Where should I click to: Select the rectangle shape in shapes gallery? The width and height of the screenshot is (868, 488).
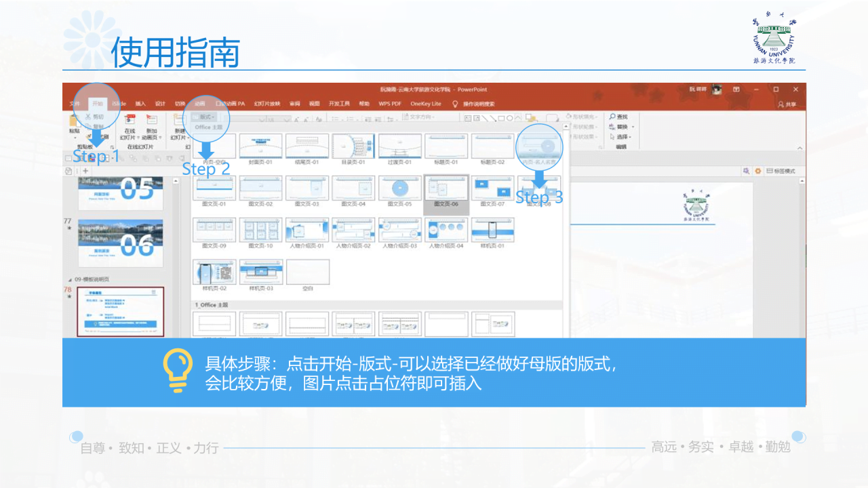(500, 118)
